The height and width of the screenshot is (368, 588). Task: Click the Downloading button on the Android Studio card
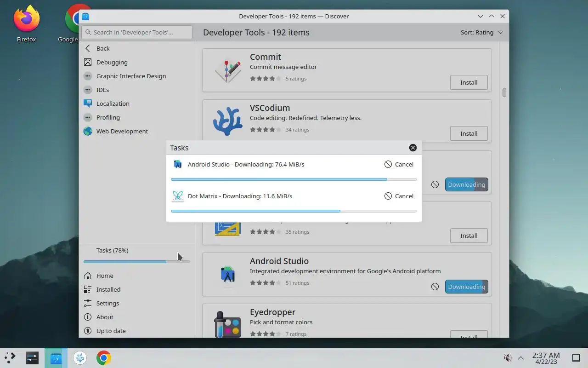[467, 287]
